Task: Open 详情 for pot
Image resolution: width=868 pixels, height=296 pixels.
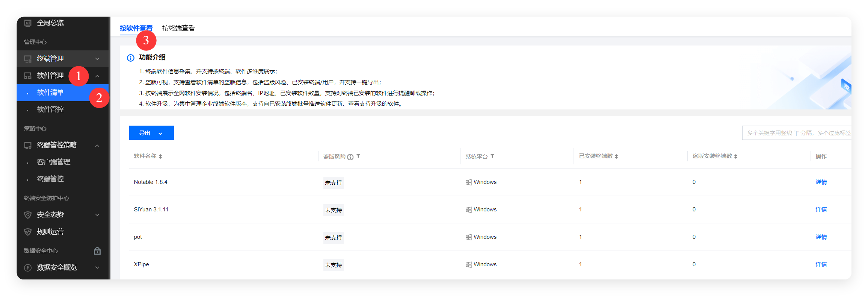Action: 821,237
